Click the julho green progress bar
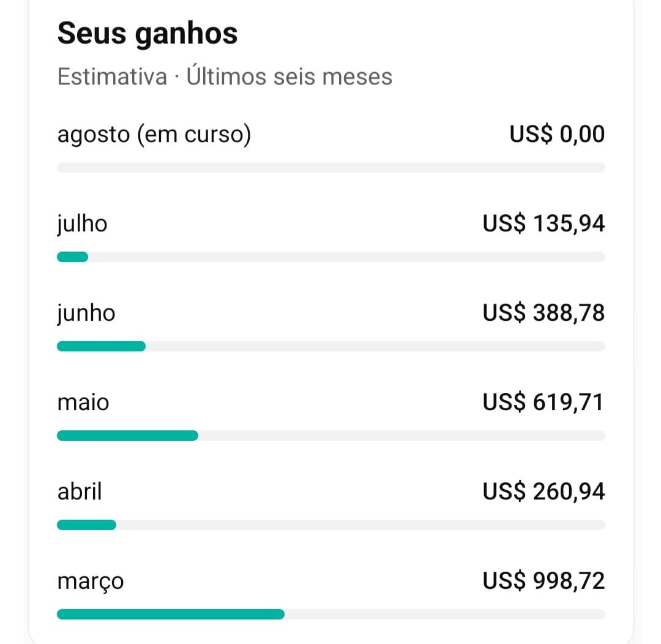 coord(72,257)
